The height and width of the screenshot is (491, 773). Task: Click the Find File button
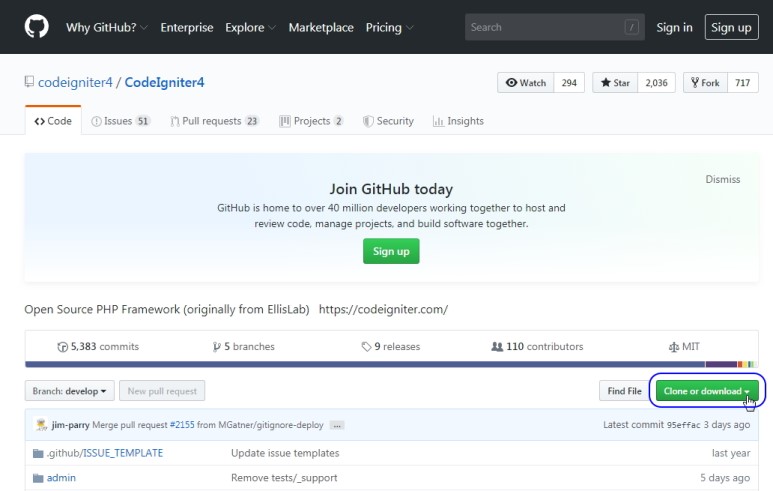[x=624, y=391]
